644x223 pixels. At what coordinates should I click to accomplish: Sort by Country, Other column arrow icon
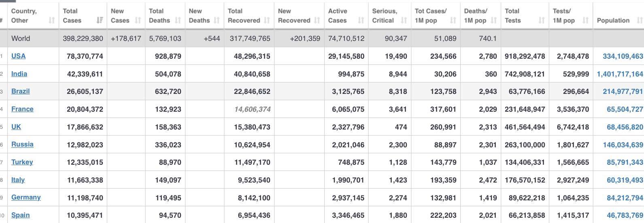(52, 20)
